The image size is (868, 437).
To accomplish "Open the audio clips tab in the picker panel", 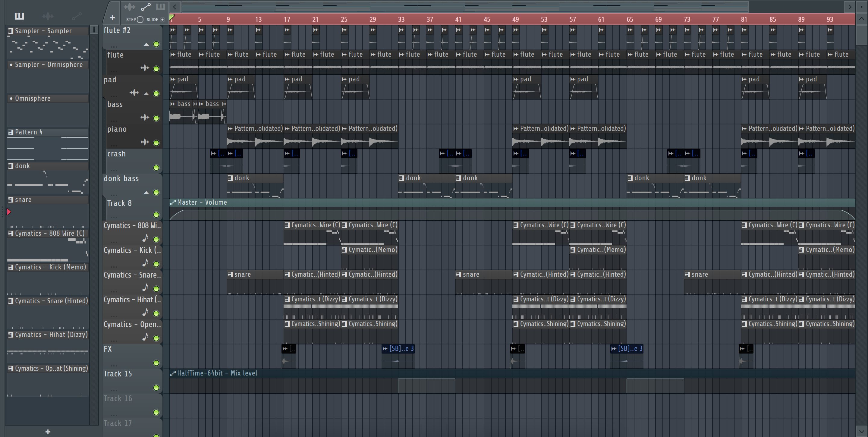I will (x=48, y=16).
